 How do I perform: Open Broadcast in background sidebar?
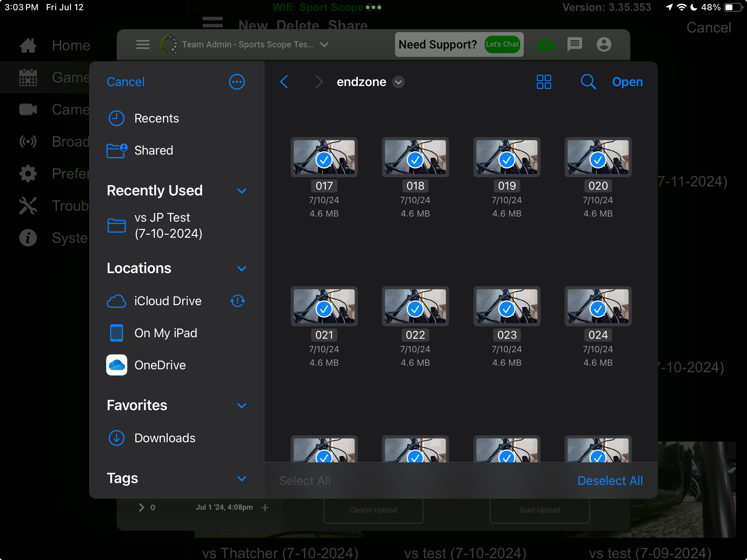[54, 141]
